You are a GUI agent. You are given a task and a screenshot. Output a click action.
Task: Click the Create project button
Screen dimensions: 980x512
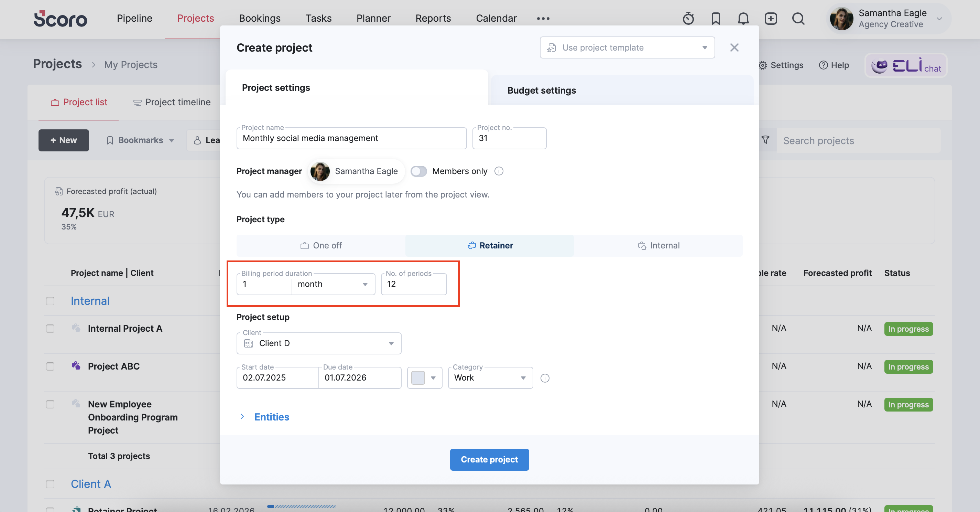(489, 459)
